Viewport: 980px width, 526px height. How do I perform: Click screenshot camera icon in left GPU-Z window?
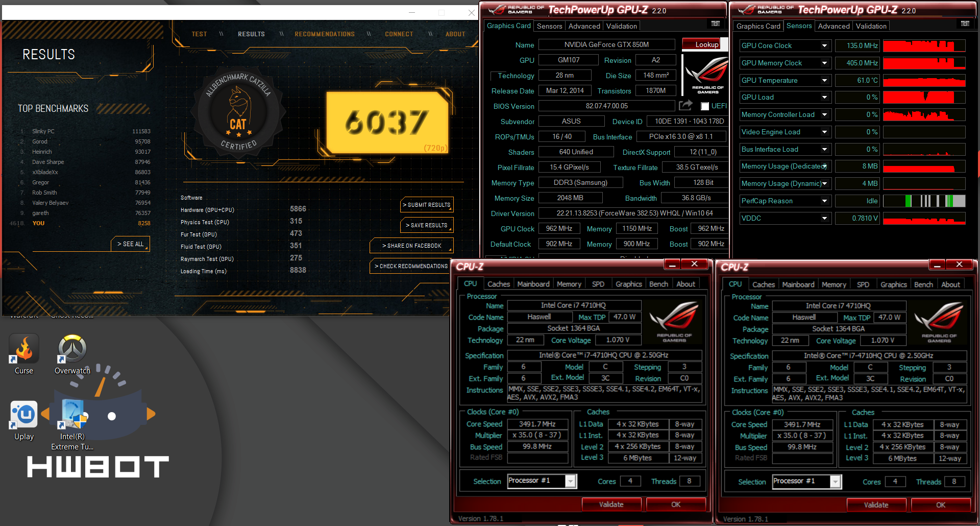point(716,23)
